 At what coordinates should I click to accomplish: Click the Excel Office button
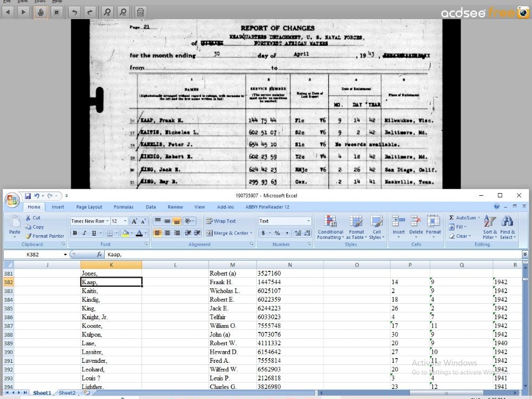coord(12,200)
